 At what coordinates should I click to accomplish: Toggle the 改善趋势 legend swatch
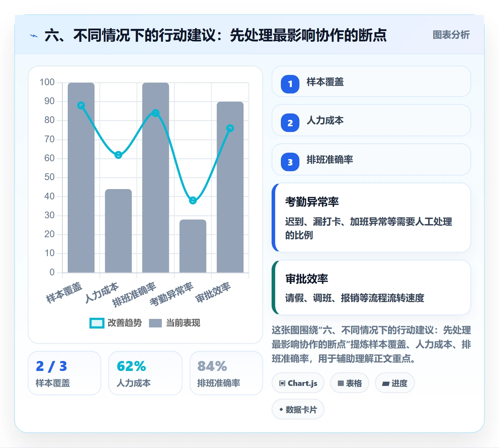click(97, 323)
